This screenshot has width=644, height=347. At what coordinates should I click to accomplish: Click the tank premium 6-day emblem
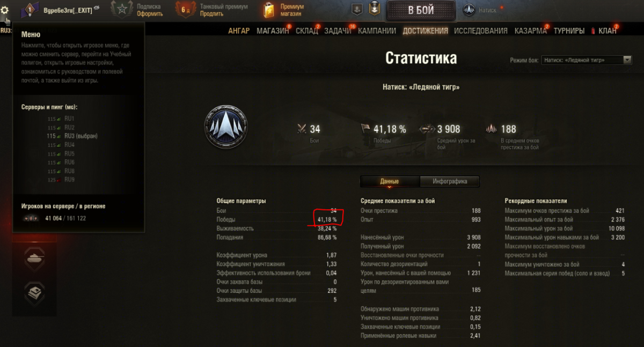186,10
